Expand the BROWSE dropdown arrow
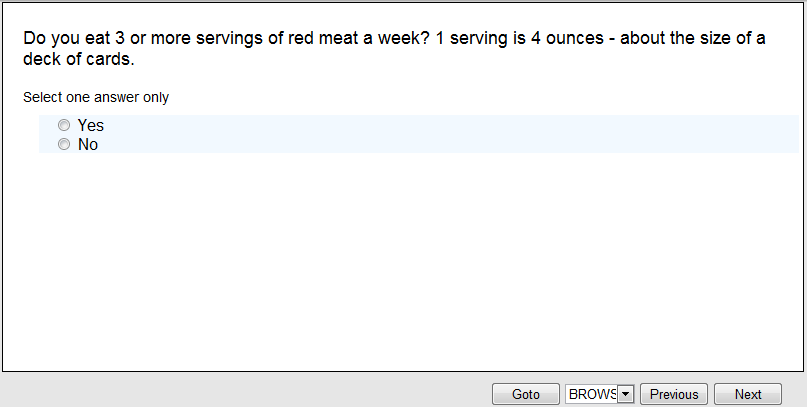This screenshot has height=407, width=807. click(626, 395)
